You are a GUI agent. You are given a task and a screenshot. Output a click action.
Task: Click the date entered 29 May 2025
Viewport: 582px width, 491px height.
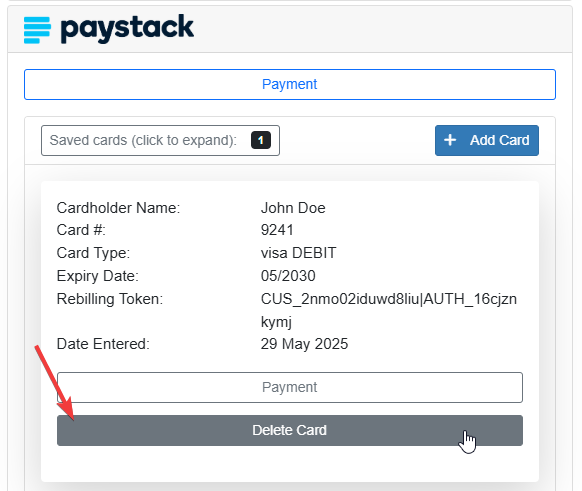(304, 344)
